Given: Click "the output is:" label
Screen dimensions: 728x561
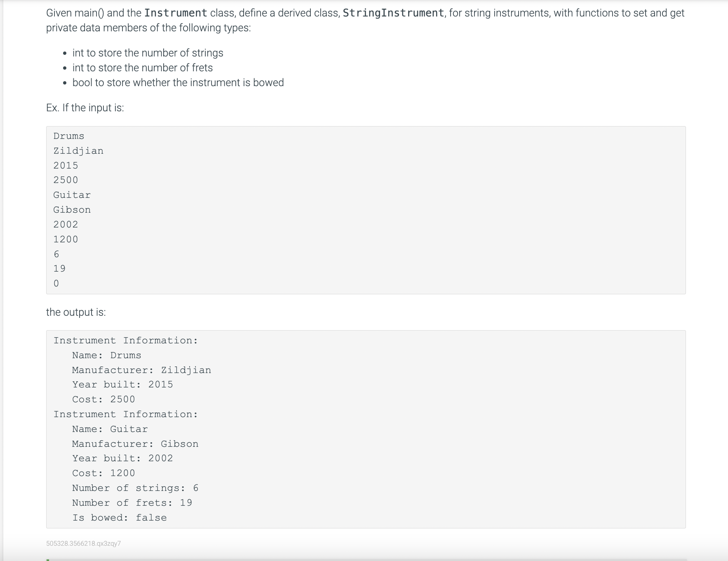Looking at the screenshot, I should point(76,312).
